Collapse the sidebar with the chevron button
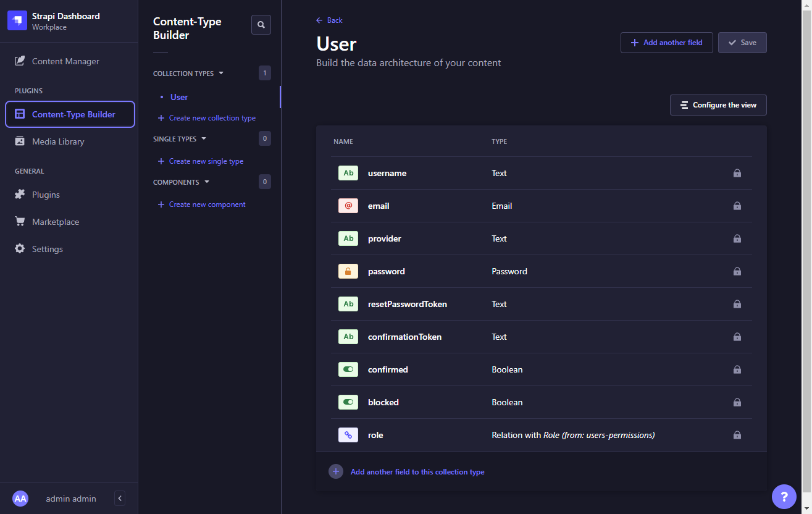Viewport: 812px width, 514px height. click(x=120, y=499)
